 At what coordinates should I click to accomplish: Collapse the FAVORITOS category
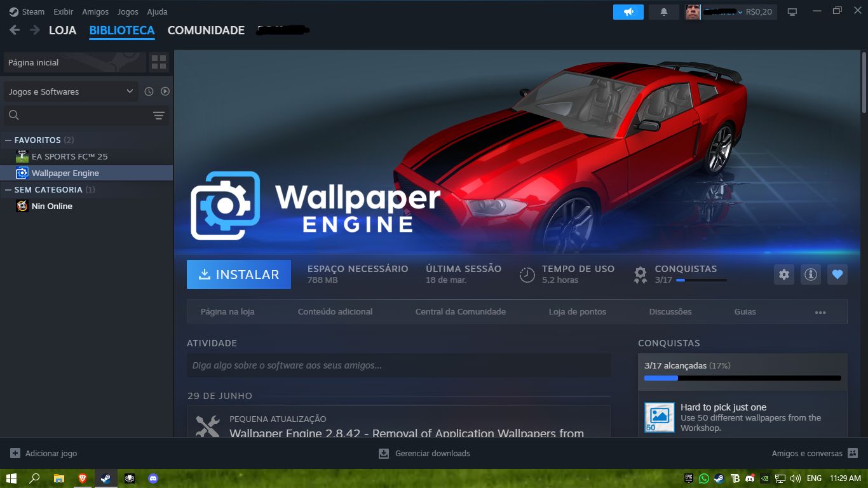coord(8,140)
